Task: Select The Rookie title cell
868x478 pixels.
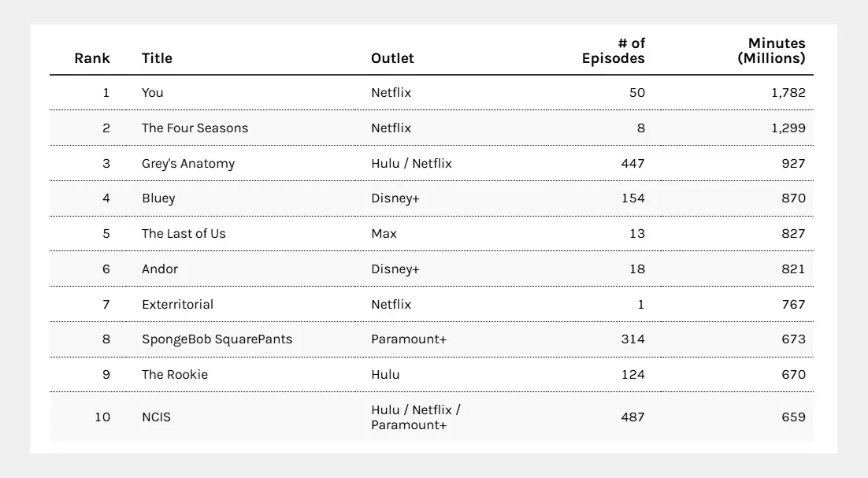Action: click(175, 375)
